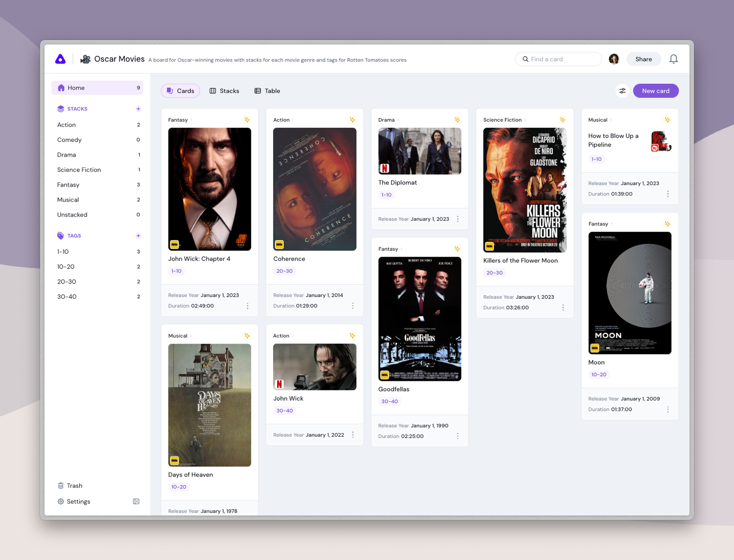The image size is (734, 560).
Task: Click the New card button
Action: (x=656, y=91)
